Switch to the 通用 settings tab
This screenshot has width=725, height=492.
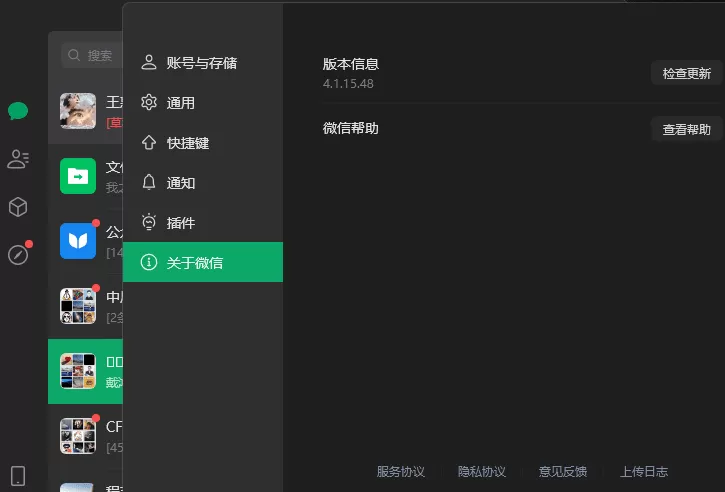tap(203, 102)
